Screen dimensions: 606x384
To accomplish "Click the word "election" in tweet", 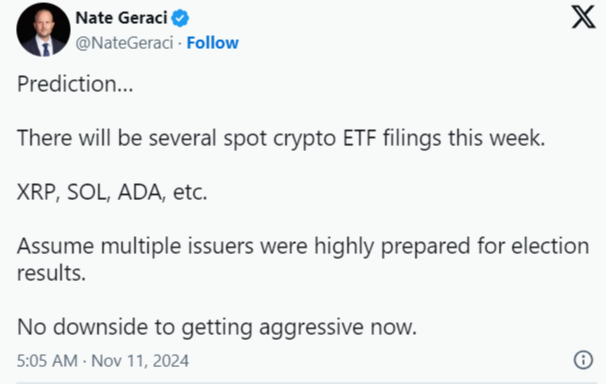I will 550,246.
